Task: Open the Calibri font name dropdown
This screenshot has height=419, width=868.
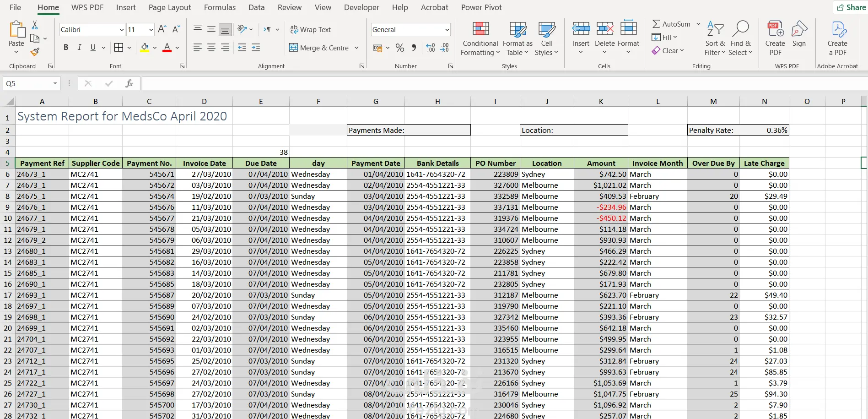Action: pyautogui.click(x=122, y=30)
